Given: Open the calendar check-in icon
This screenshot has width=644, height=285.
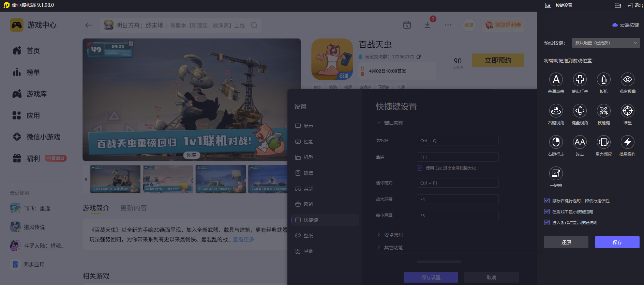Looking at the screenshot, I should tap(407, 25).
